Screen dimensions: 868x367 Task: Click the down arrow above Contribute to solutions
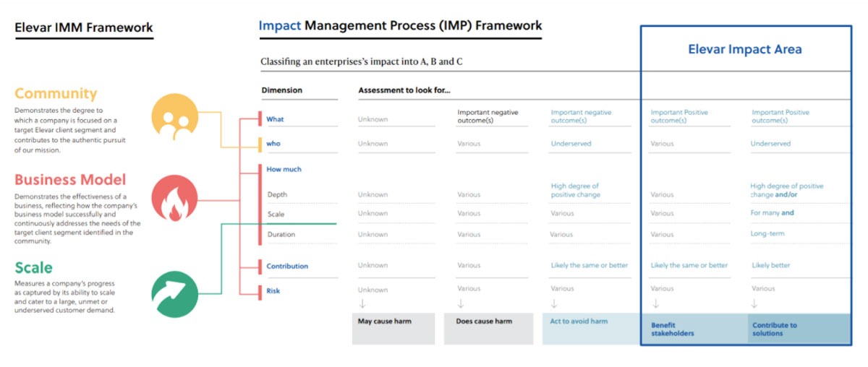coord(755,303)
